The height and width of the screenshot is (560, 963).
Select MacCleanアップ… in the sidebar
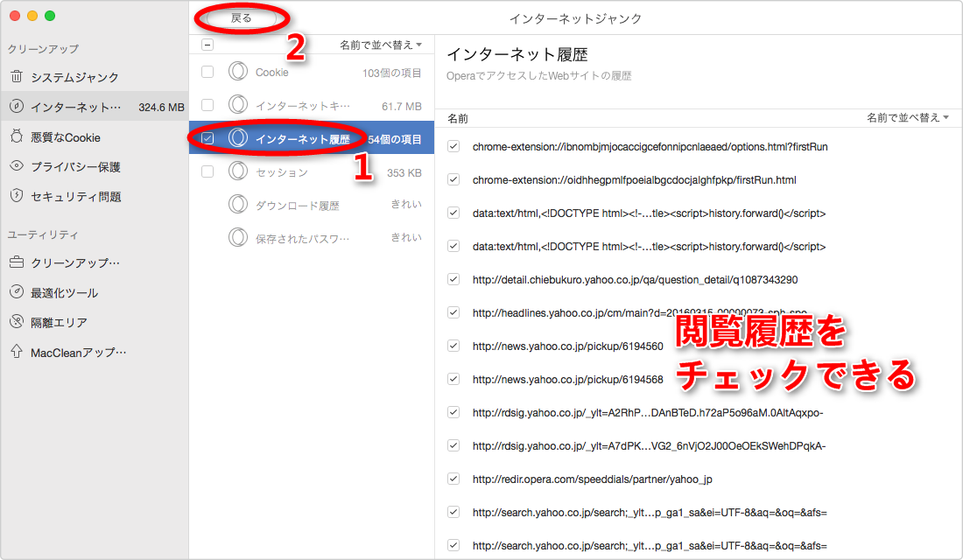coord(79,353)
